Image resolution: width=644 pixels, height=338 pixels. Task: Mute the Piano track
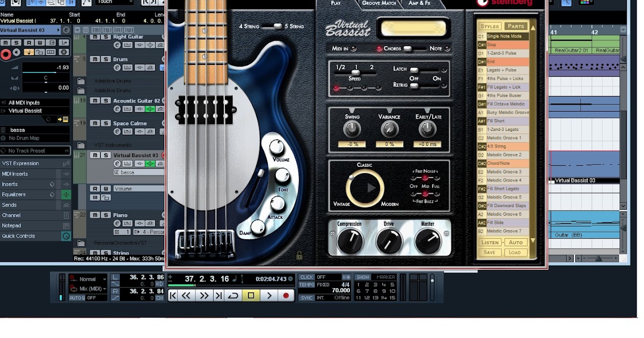tap(94, 215)
